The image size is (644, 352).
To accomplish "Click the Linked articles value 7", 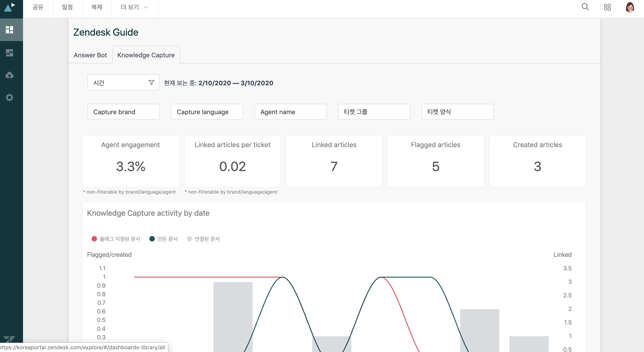I will [334, 167].
